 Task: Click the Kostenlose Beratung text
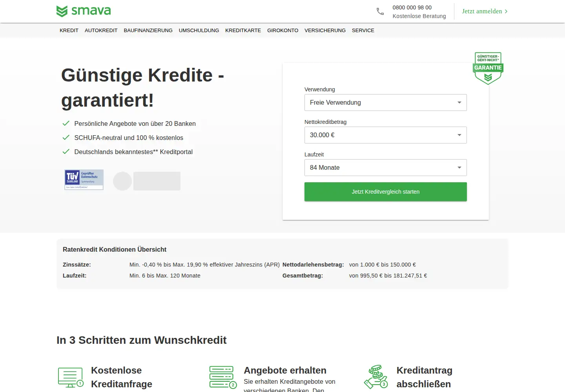(419, 16)
